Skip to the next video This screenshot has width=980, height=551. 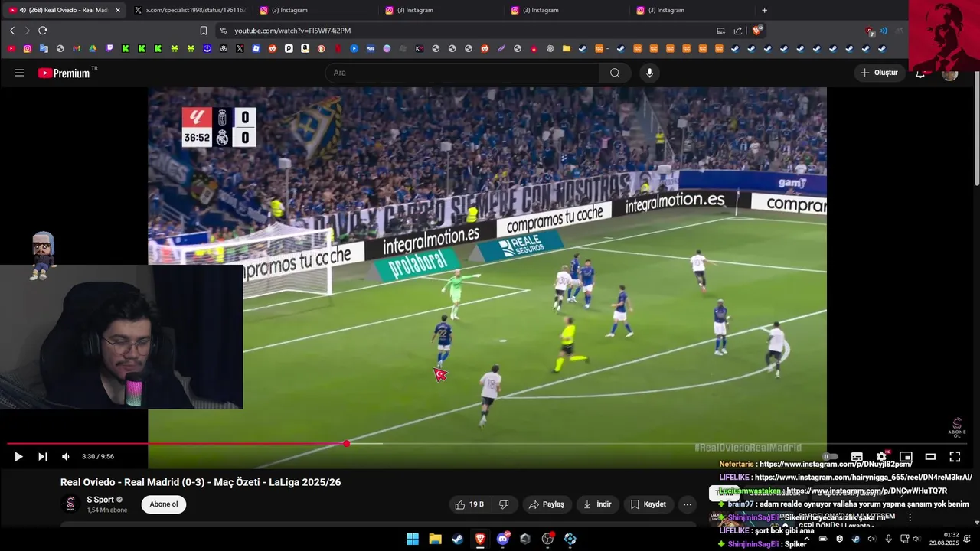43,457
